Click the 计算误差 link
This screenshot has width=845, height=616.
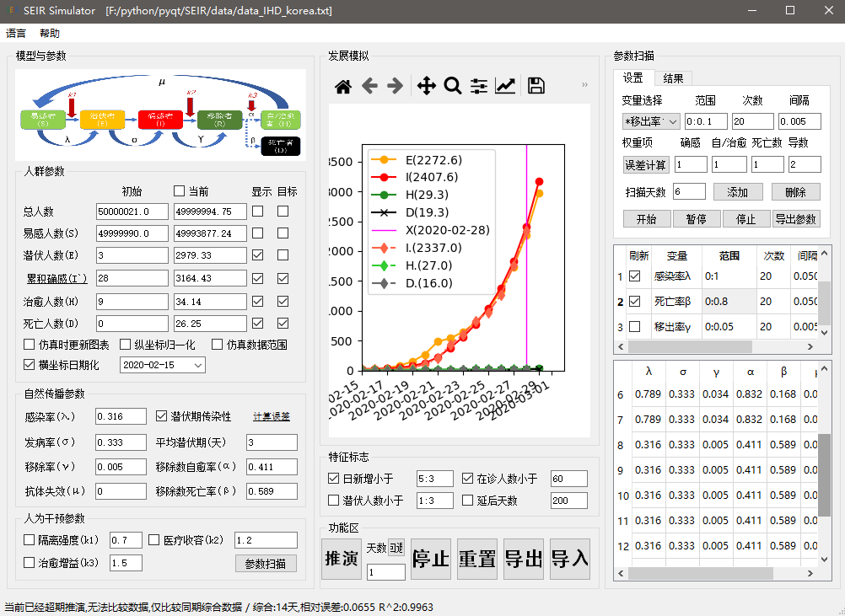click(x=271, y=416)
